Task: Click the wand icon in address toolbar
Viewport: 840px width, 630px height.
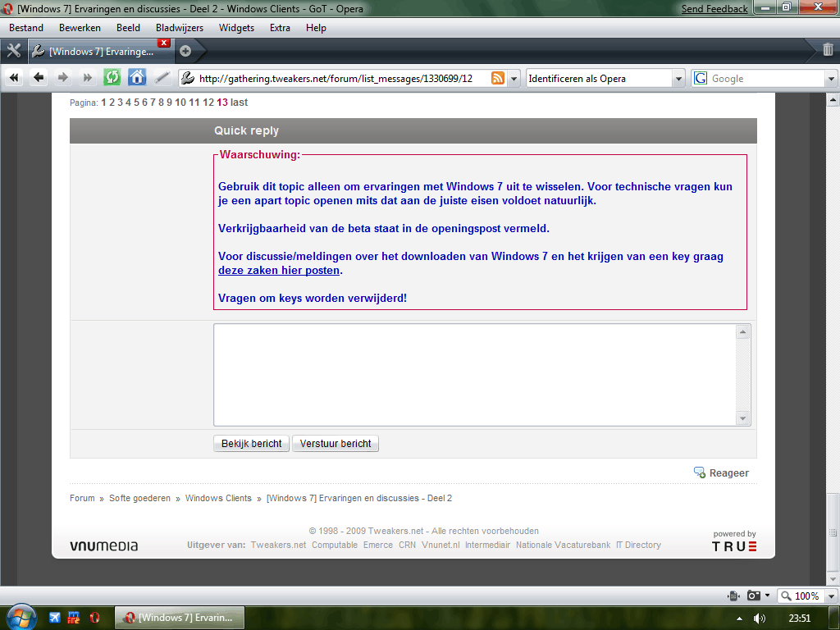Action: [x=162, y=78]
